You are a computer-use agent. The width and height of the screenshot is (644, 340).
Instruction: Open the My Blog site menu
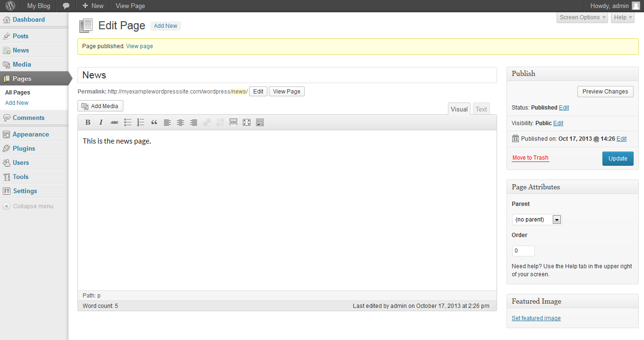(x=38, y=6)
